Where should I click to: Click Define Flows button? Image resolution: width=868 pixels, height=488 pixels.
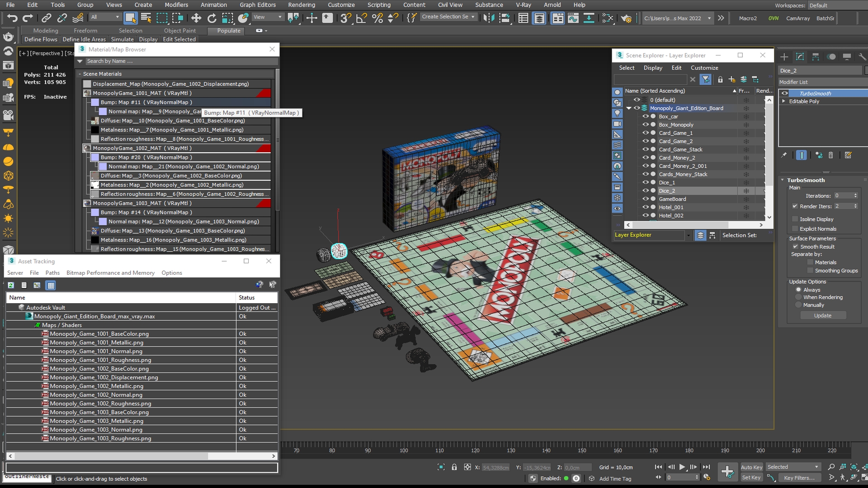(x=41, y=39)
